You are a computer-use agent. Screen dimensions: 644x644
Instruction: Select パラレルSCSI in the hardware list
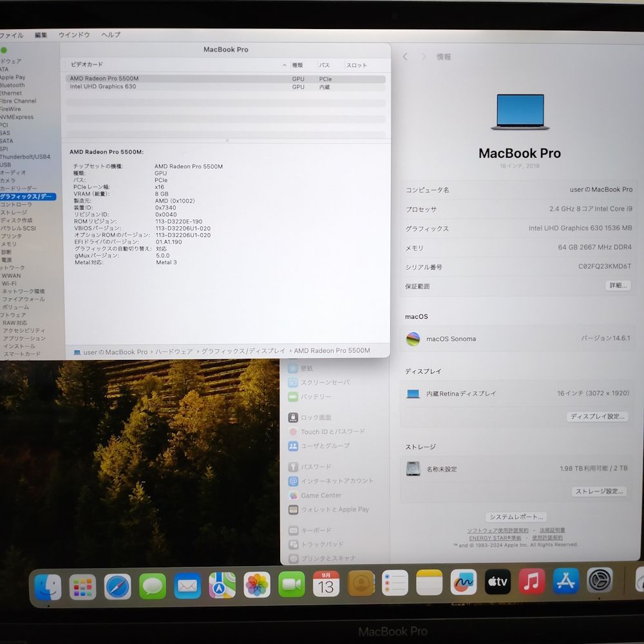(18, 229)
